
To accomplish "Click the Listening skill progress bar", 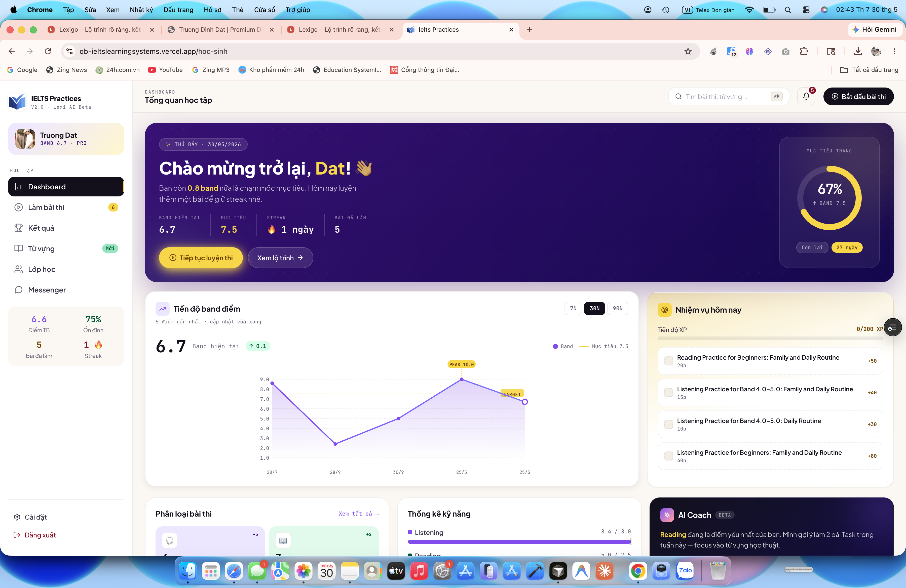I will pyautogui.click(x=519, y=542).
